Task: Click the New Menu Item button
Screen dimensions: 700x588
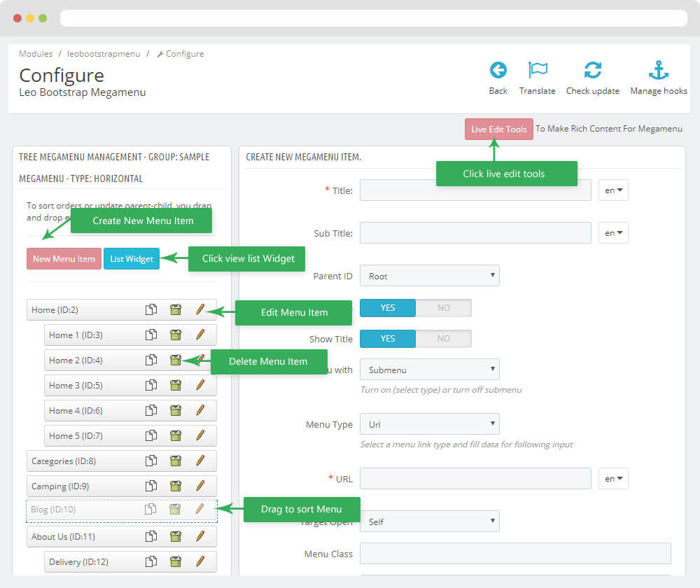Action: [64, 259]
